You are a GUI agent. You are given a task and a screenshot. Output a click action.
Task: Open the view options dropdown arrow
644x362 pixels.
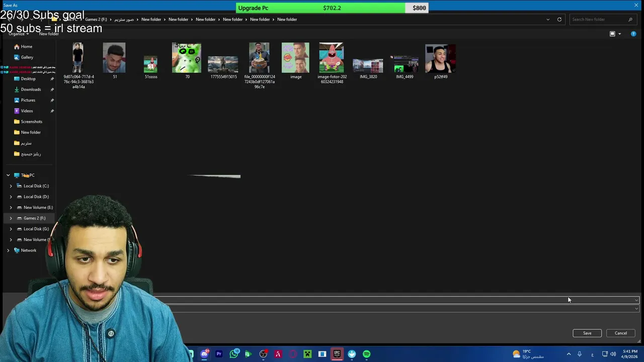click(x=619, y=34)
